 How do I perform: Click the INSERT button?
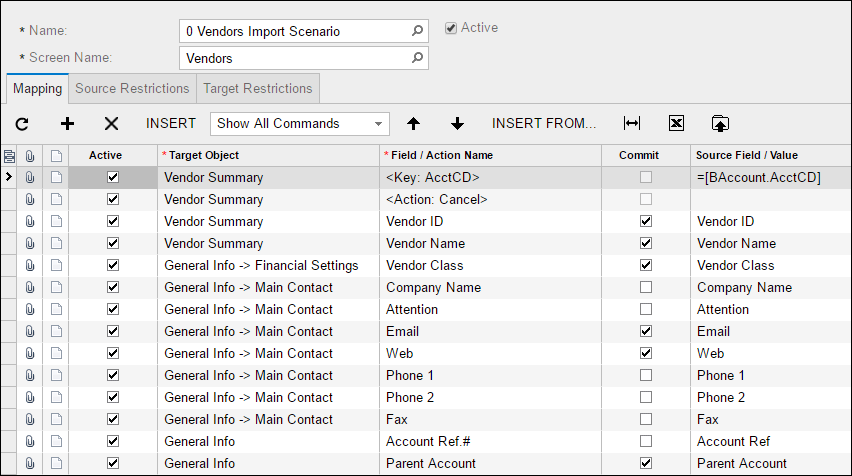171,124
